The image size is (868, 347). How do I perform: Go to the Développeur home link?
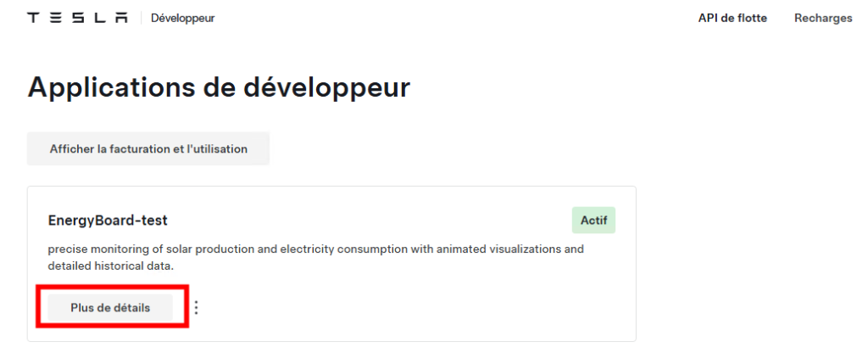pos(183,19)
